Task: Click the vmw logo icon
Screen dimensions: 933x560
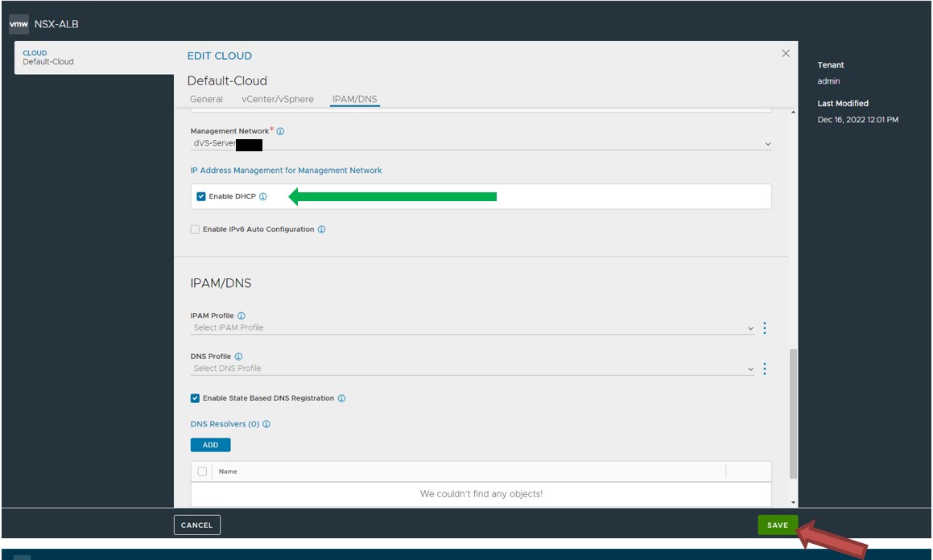Action: 19,24
